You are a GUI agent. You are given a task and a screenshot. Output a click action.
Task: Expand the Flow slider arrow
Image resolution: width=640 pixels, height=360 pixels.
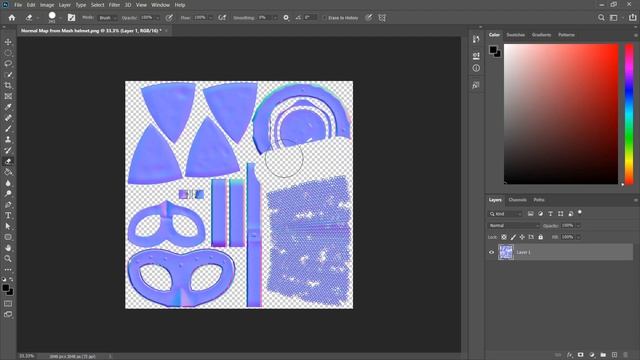pos(211,18)
